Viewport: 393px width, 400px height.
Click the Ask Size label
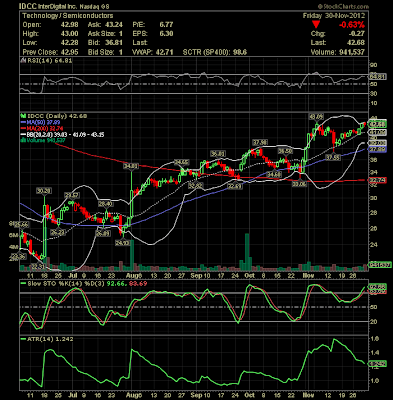click(x=102, y=34)
